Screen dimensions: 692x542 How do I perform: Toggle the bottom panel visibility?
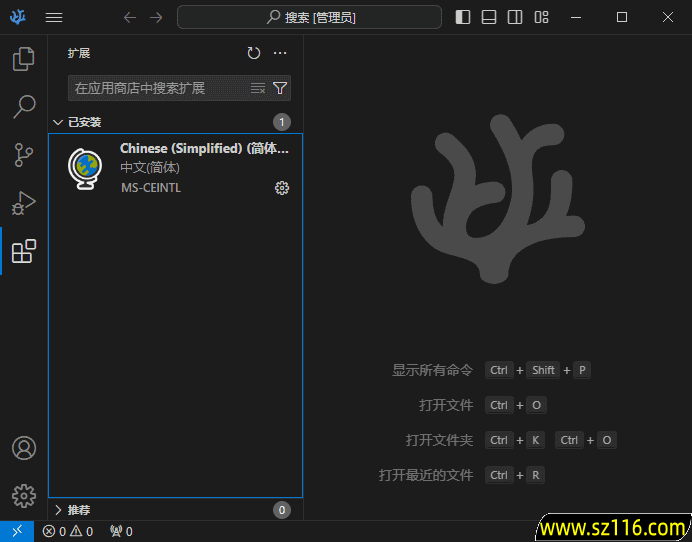(x=489, y=17)
